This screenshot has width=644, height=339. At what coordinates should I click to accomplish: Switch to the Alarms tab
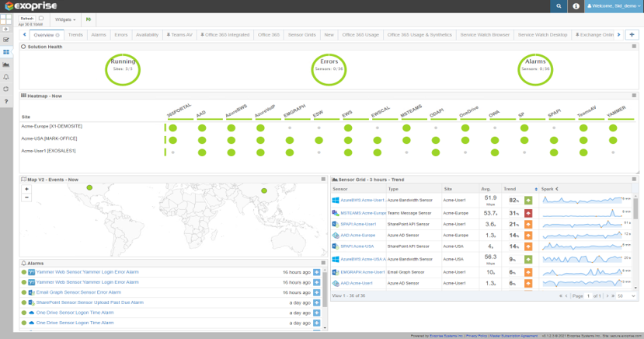click(x=99, y=35)
